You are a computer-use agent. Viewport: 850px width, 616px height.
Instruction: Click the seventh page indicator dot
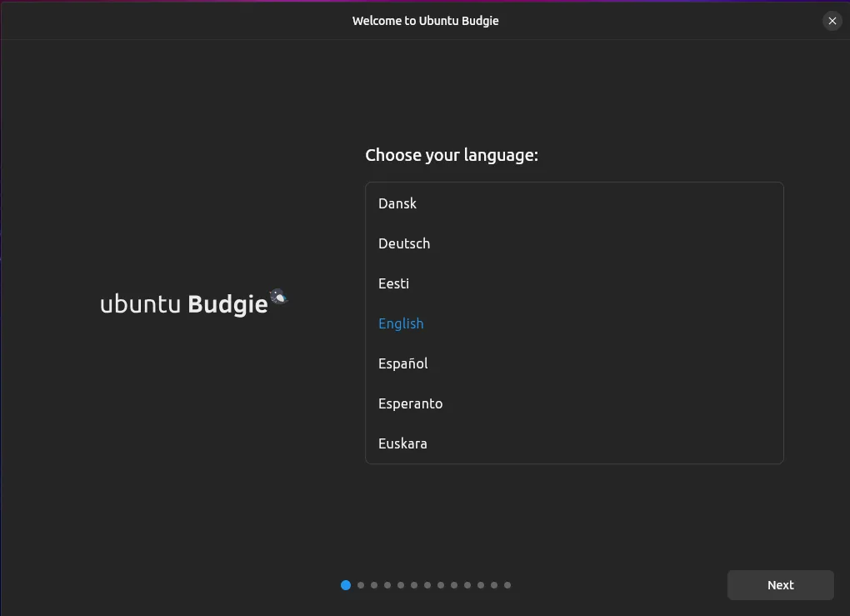[x=427, y=585]
